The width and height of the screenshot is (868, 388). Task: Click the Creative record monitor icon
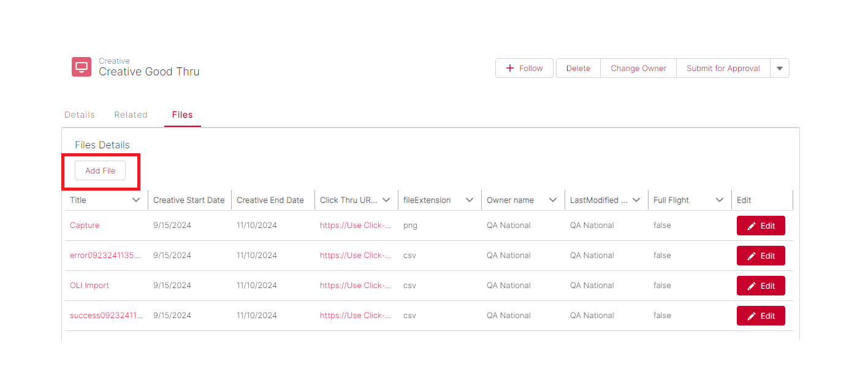82,67
